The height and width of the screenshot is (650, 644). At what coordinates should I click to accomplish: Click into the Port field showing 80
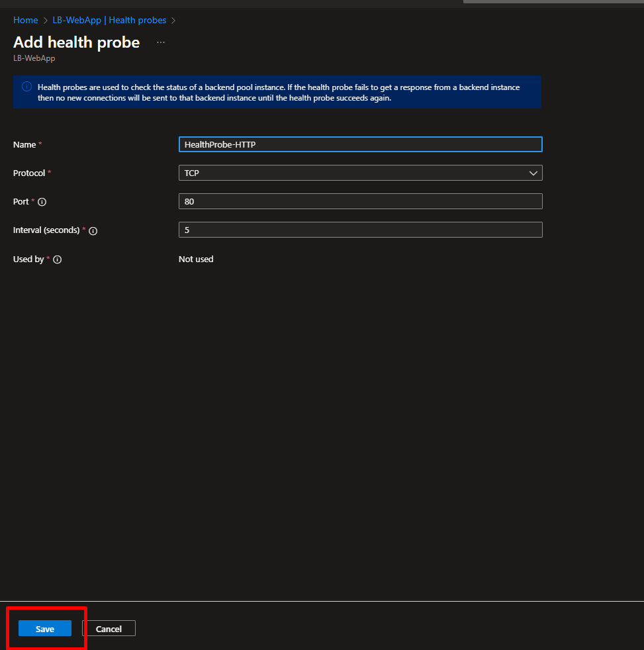pos(360,201)
